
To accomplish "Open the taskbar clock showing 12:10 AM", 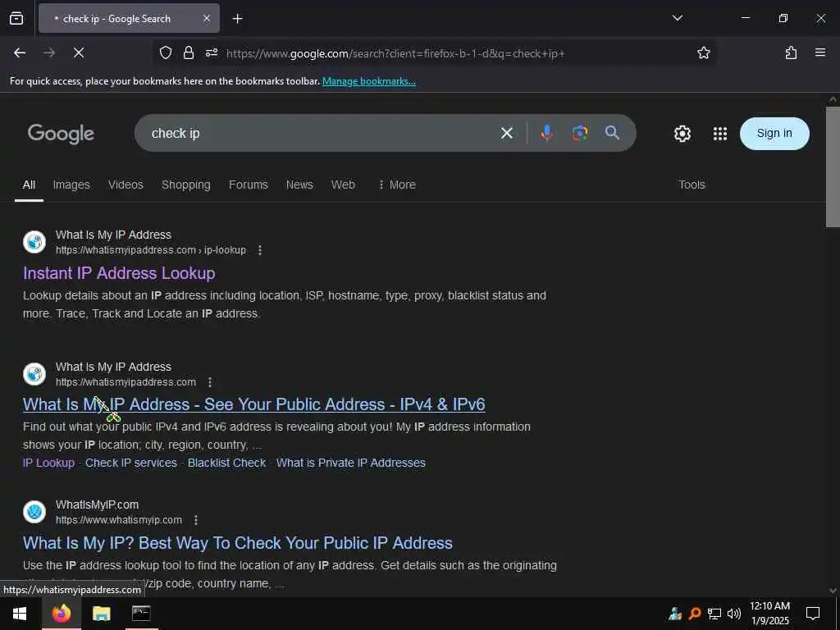I will pyautogui.click(x=769, y=614).
